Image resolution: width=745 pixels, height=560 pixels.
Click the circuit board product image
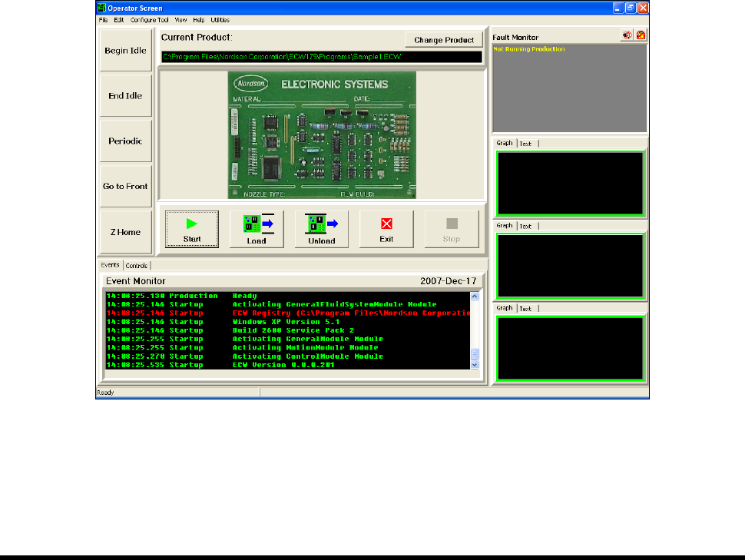click(x=322, y=134)
